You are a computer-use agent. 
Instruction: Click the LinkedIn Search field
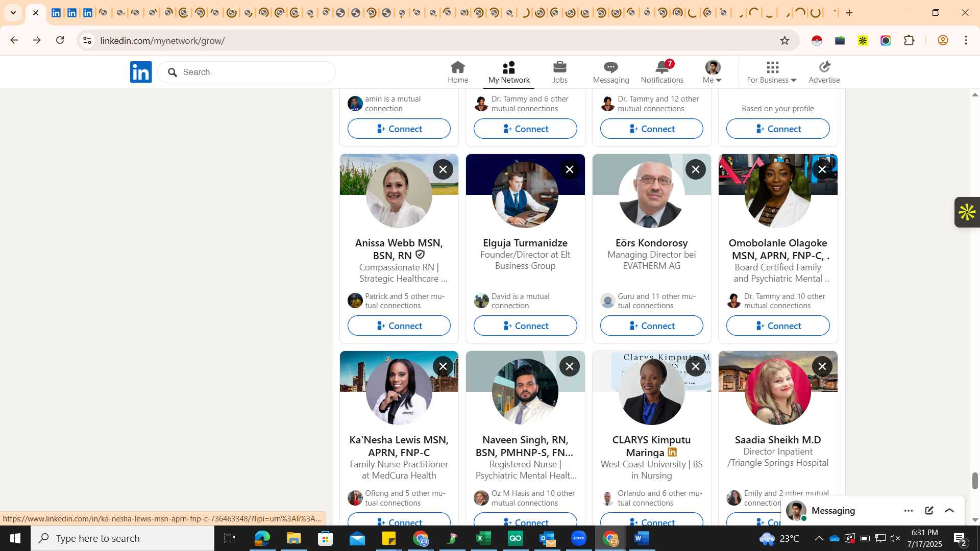click(x=247, y=72)
